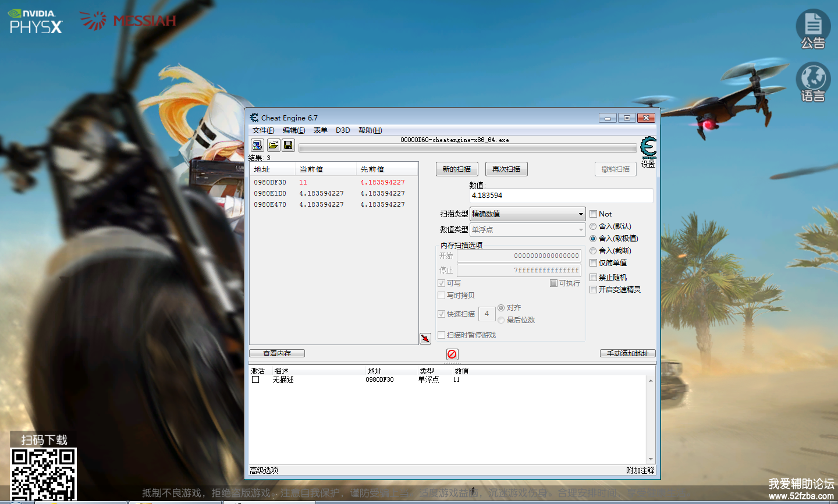Select 舍入(截断) truncate option
The width and height of the screenshot is (838, 504).
[x=593, y=251]
